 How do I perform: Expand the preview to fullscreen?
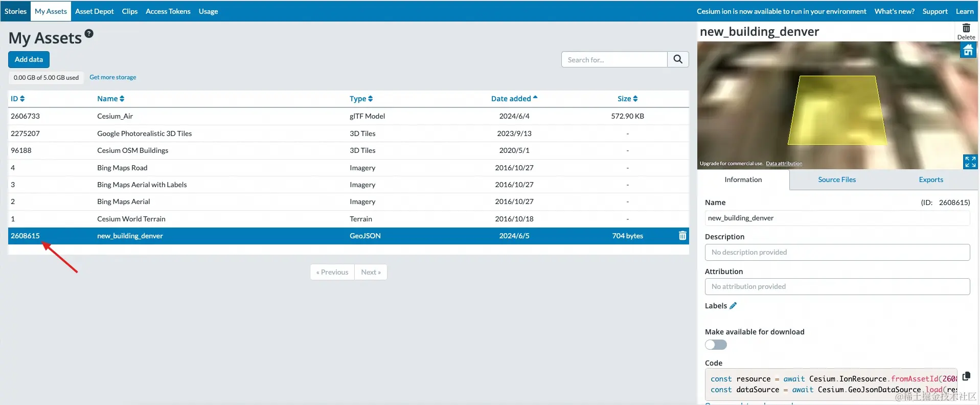970,162
